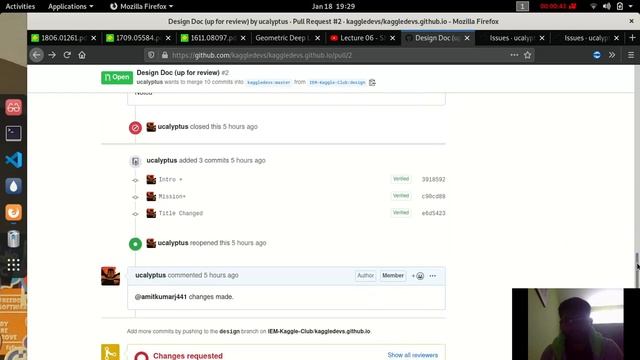
Task: Open the trash can icon in dock
Action: (x=13, y=239)
